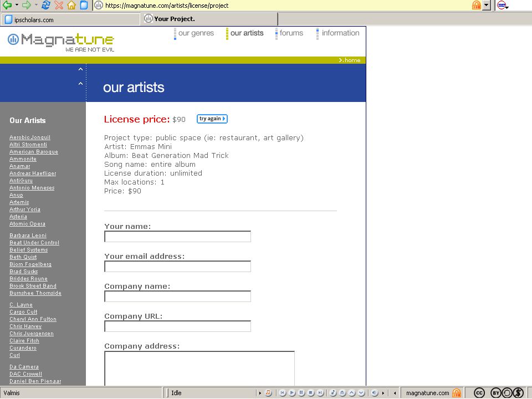Open the Brook Street Band artist link
This screenshot has width=532, height=399.
33,286
